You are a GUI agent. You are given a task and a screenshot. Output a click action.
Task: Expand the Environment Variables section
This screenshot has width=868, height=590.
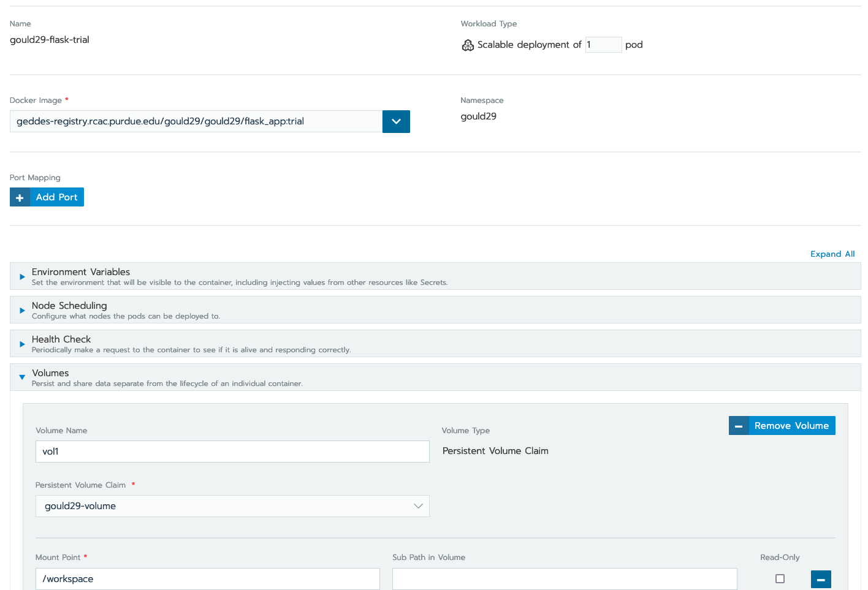(x=81, y=271)
